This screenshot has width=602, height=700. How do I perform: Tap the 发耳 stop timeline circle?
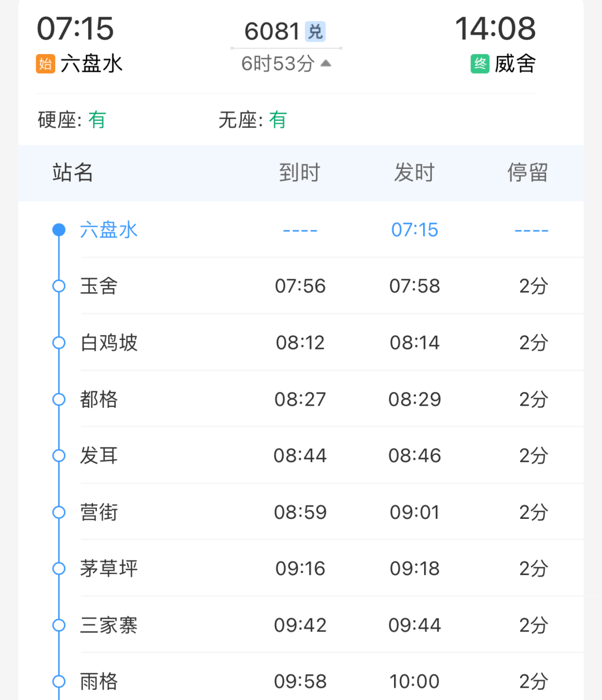pos(59,456)
